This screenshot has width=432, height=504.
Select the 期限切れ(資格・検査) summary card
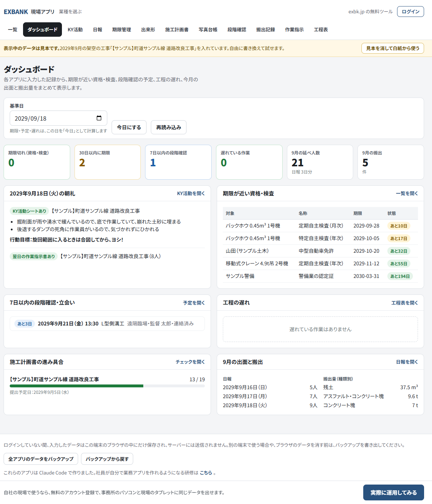point(37,162)
